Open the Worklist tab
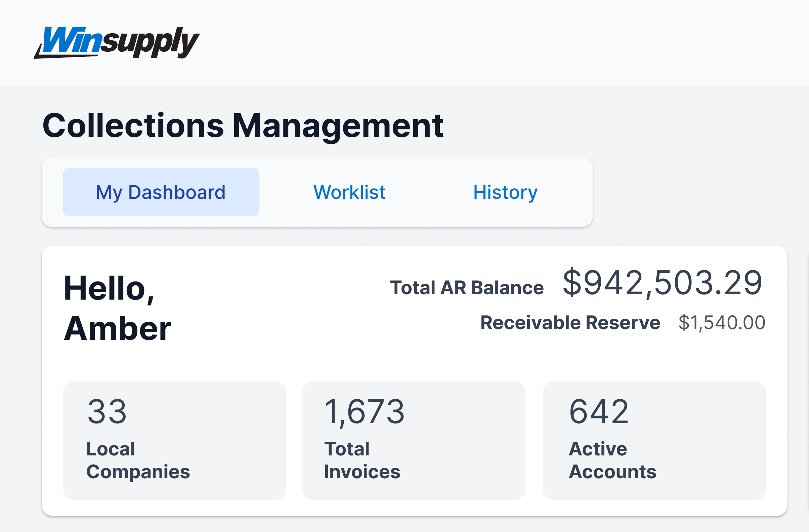Viewport: 809px width, 532px height. tap(349, 192)
